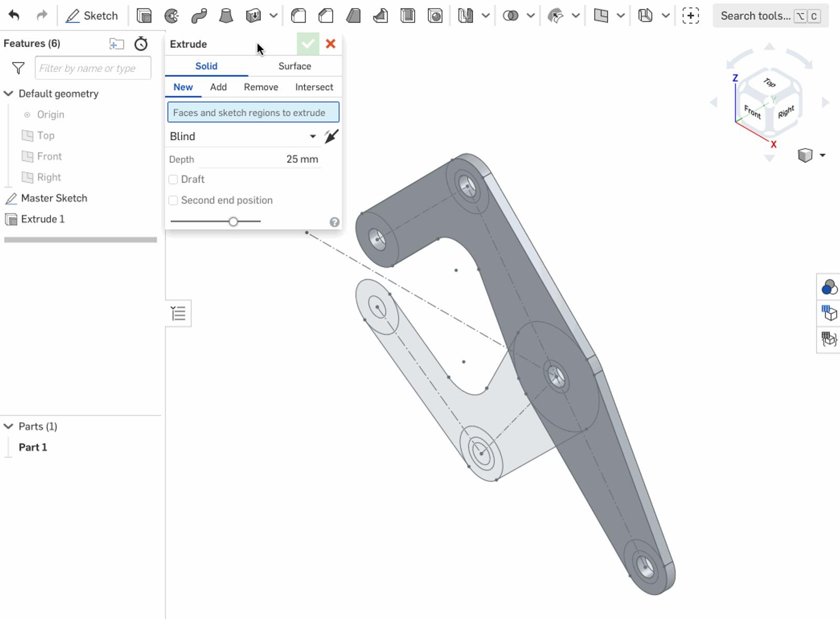Select the Revolve tool icon
This screenshot has width=840, height=619.
(x=171, y=16)
